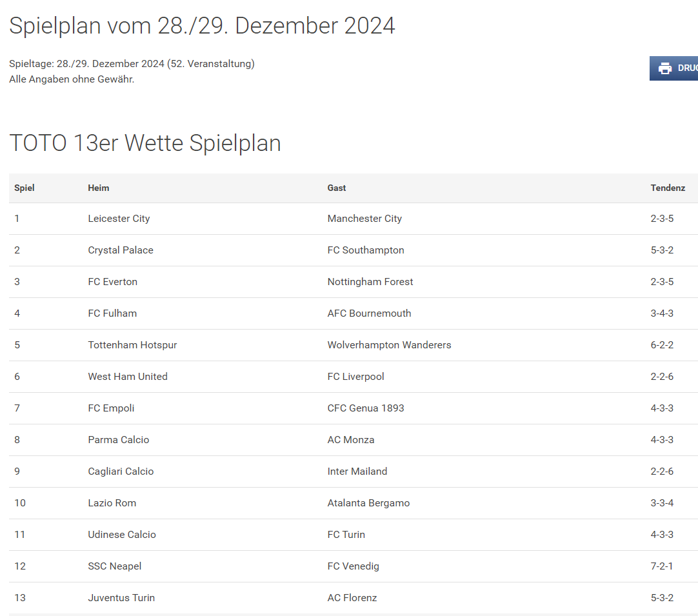Screen dimensions: 698x616
Task: Select the Spiel column header
Action: point(25,188)
